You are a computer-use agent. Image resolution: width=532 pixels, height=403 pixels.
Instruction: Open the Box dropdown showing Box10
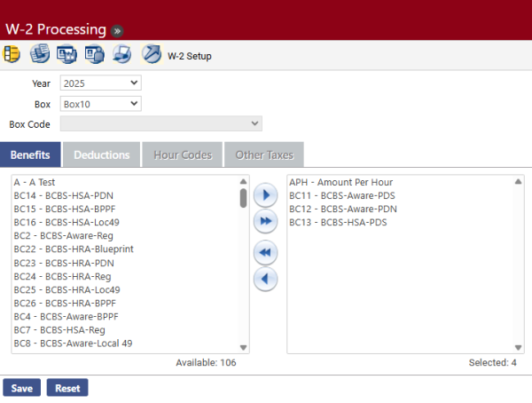(x=100, y=104)
